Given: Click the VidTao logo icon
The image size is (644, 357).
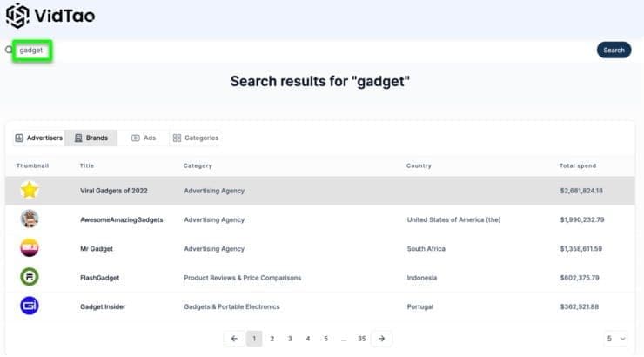Looking at the screenshot, I should click(17, 16).
